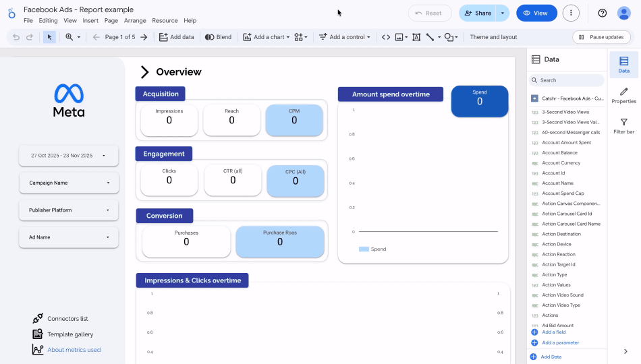Click the About metrics chart icon
This screenshot has height=364, width=641.
(x=38, y=349)
